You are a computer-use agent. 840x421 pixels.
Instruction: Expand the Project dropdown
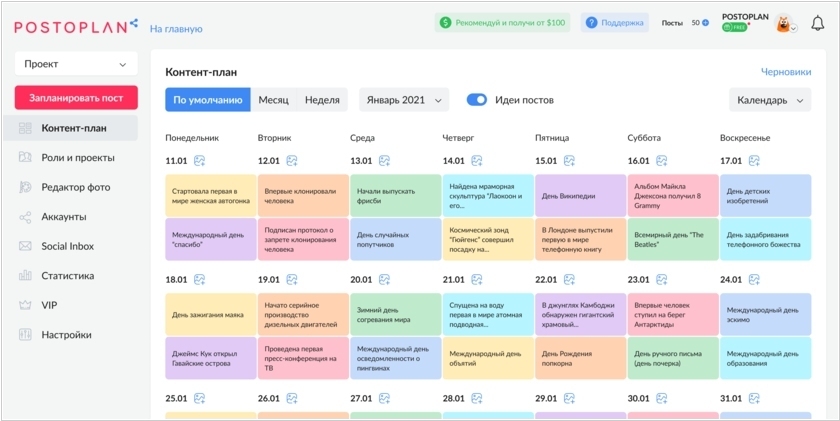[x=76, y=64]
